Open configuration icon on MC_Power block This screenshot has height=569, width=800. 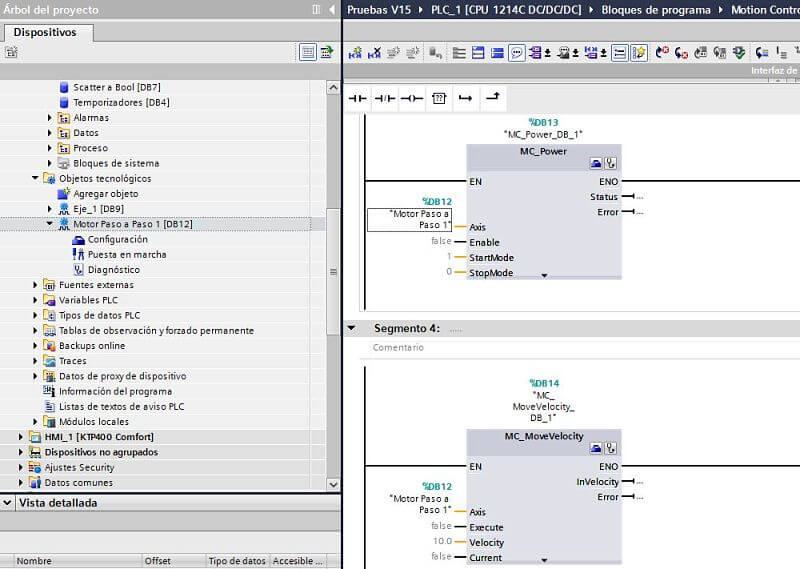[596, 162]
